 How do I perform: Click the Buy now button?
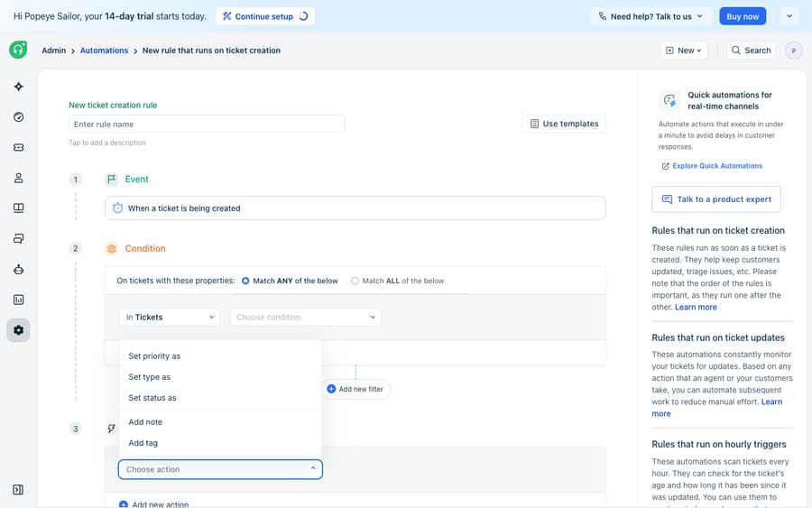(743, 16)
